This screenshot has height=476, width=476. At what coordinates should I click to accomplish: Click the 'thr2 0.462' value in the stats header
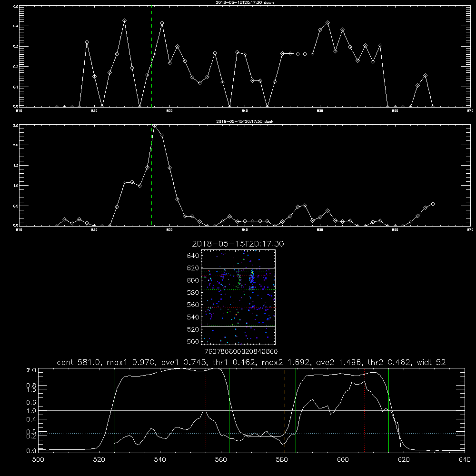[389, 362]
